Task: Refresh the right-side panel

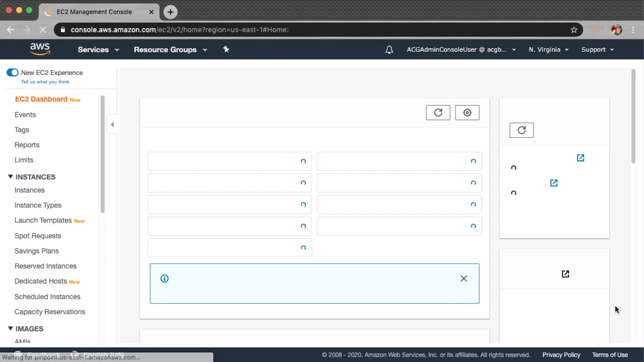Action: (521, 130)
